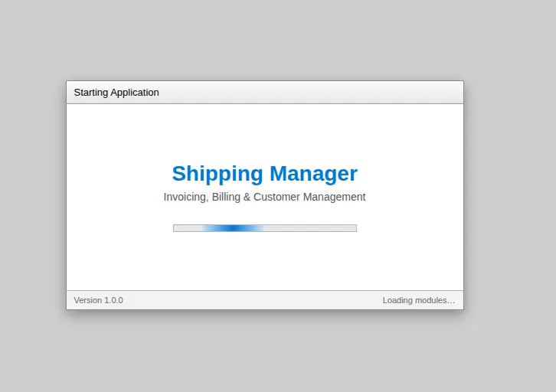This screenshot has height=392, width=556.
Task: Click the empty title bar area right of the title
Action: coord(322,93)
